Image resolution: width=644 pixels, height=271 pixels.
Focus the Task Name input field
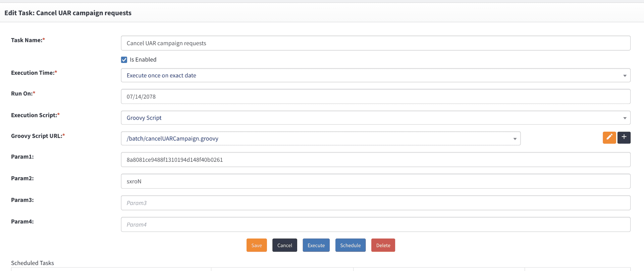click(x=376, y=43)
